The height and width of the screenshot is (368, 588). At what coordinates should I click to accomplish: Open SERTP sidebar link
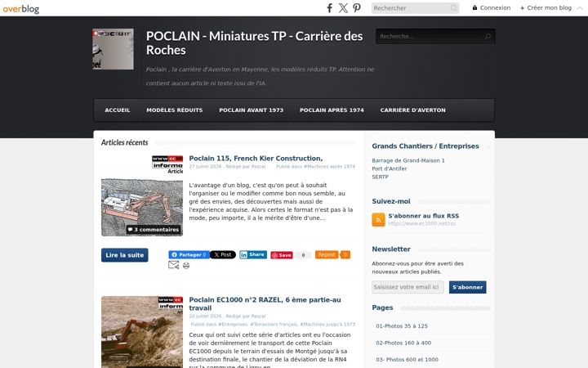click(381, 177)
